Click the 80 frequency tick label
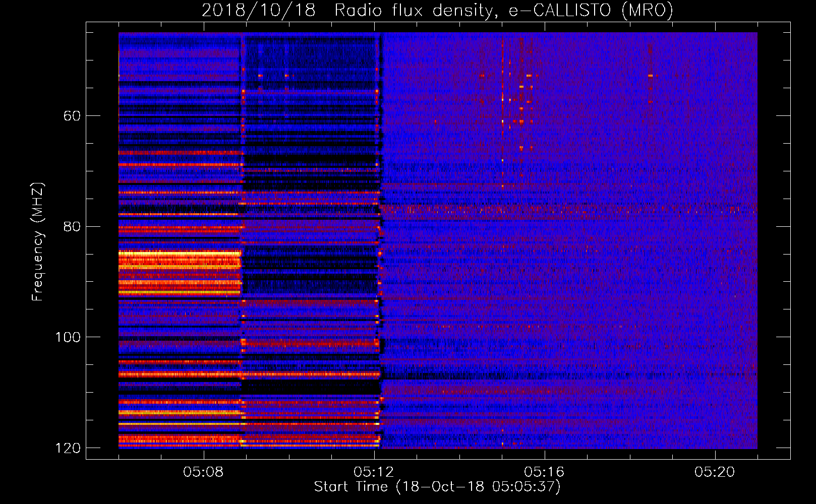The image size is (816, 504). 72,226
